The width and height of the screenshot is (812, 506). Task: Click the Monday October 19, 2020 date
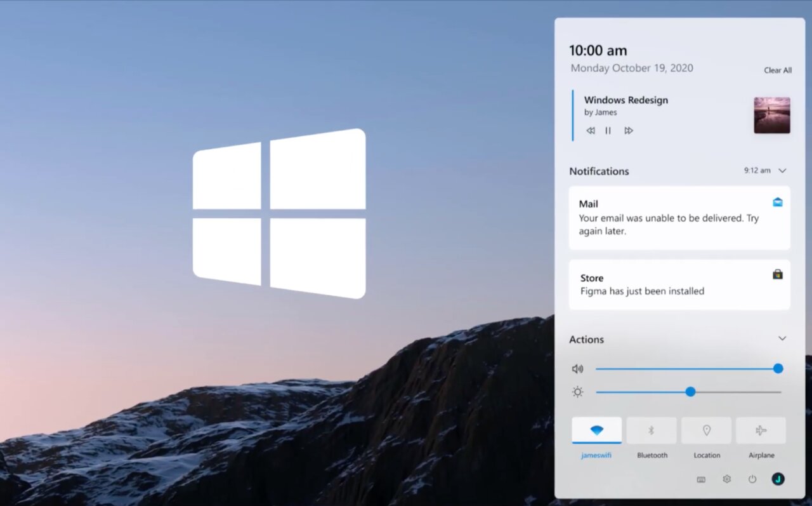coord(632,68)
